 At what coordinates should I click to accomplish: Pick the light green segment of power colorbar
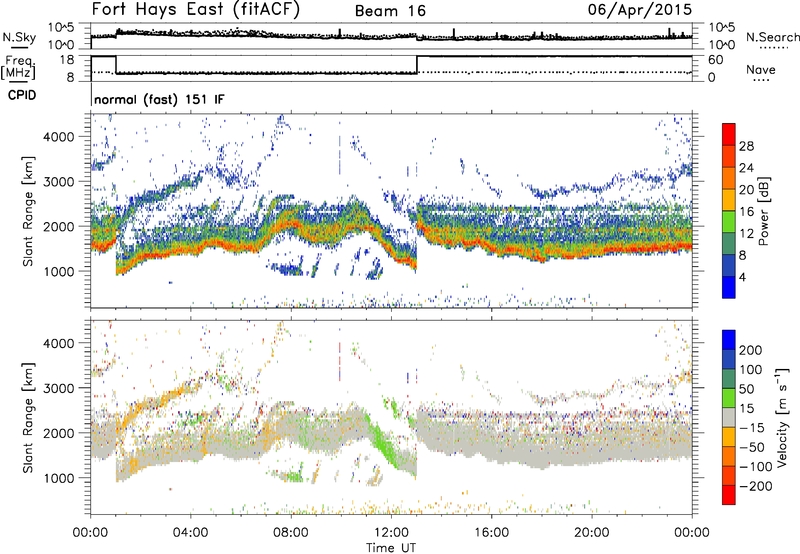point(729,222)
